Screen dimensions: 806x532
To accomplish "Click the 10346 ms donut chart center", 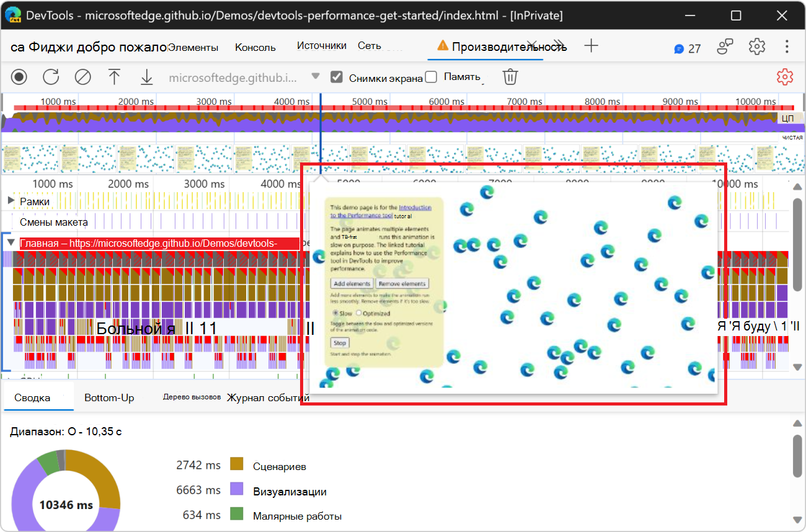I will (x=66, y=505).
